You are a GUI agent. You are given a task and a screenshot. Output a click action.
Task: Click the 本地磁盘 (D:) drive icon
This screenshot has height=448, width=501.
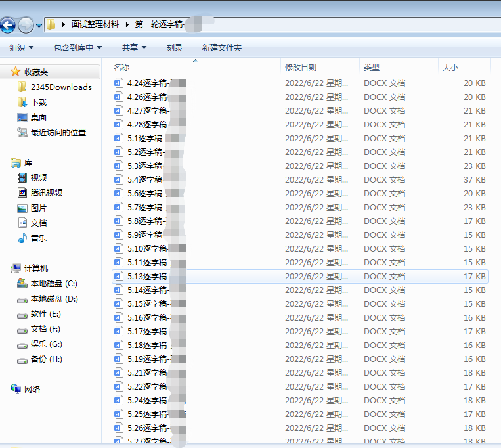[22, 300]
